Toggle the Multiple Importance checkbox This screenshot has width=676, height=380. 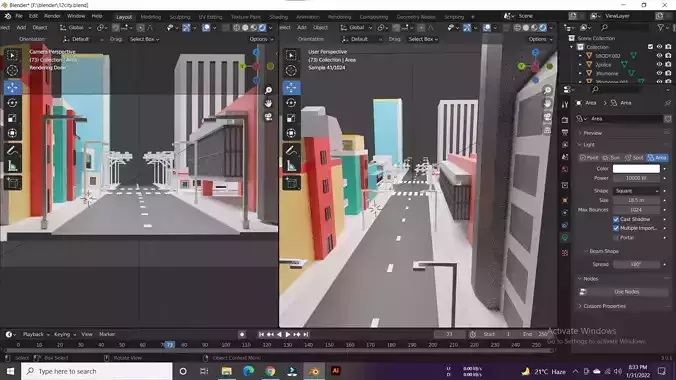coord(616,228)
